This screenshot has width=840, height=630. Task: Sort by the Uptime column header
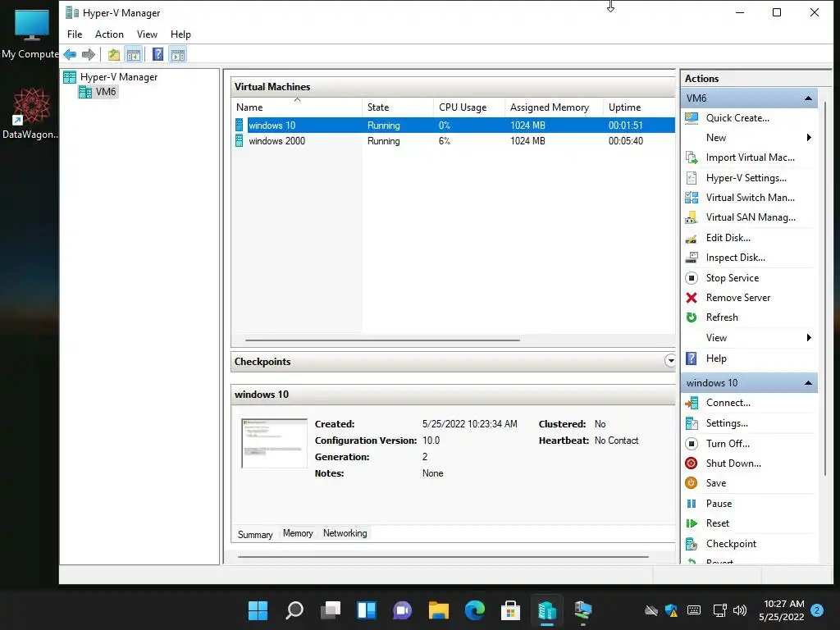639,107
